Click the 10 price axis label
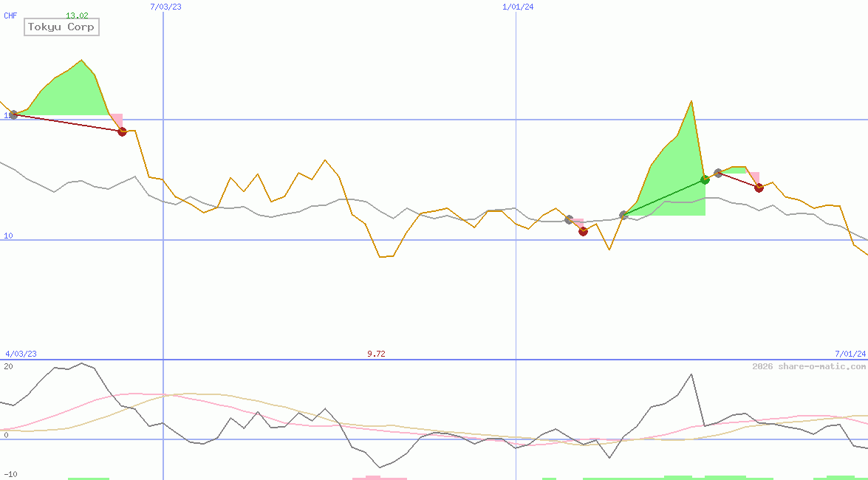The image size is (868, 480). click(9, 236)
